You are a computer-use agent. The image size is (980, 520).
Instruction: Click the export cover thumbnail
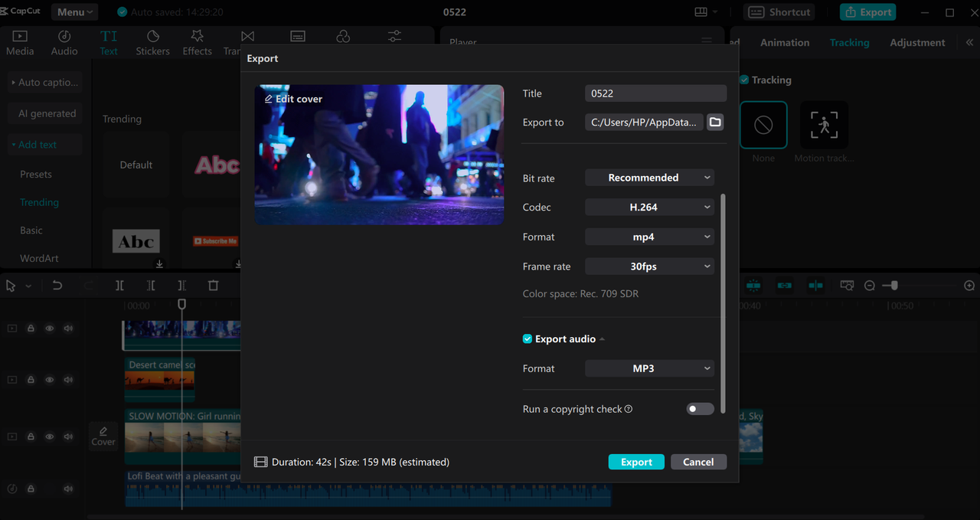[x=379, y=155]
